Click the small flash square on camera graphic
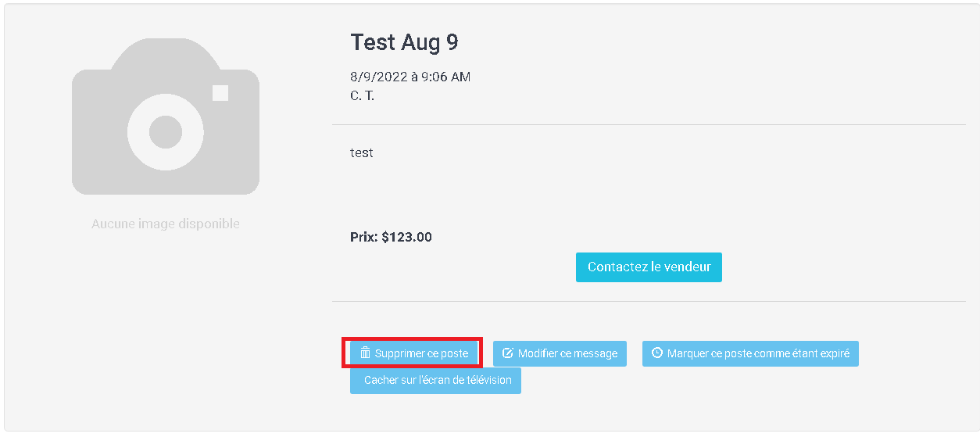This screenshot has height=437, width=980. 220,93
